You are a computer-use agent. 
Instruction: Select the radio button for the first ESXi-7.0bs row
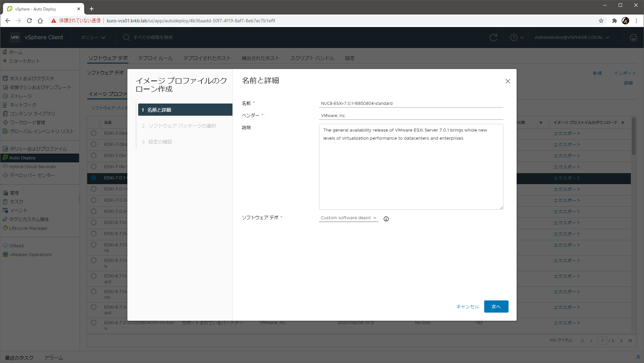click(94, 133)
